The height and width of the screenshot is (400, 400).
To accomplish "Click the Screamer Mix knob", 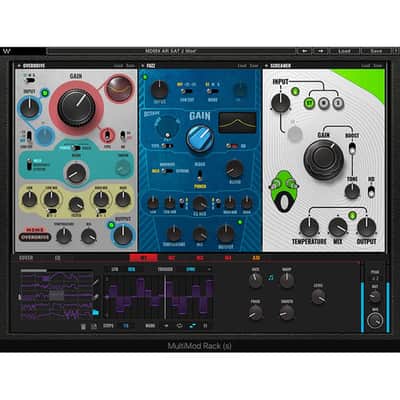I will (x=338, y=227).
